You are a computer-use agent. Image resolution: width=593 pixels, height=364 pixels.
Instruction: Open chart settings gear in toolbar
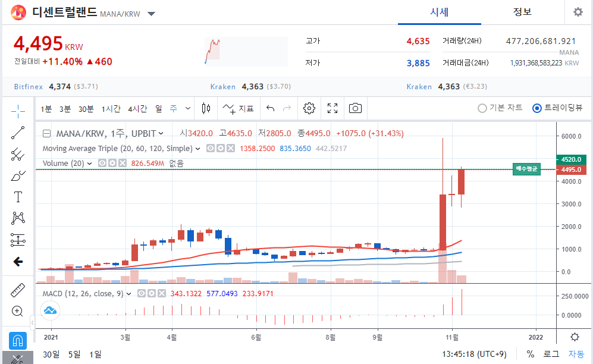309,108
